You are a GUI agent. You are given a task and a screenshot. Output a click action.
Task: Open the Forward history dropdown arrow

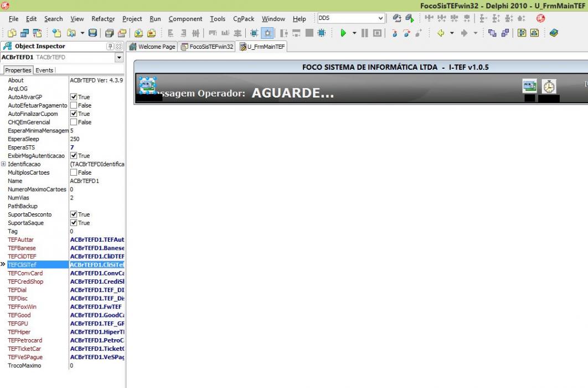coord(475,33)
